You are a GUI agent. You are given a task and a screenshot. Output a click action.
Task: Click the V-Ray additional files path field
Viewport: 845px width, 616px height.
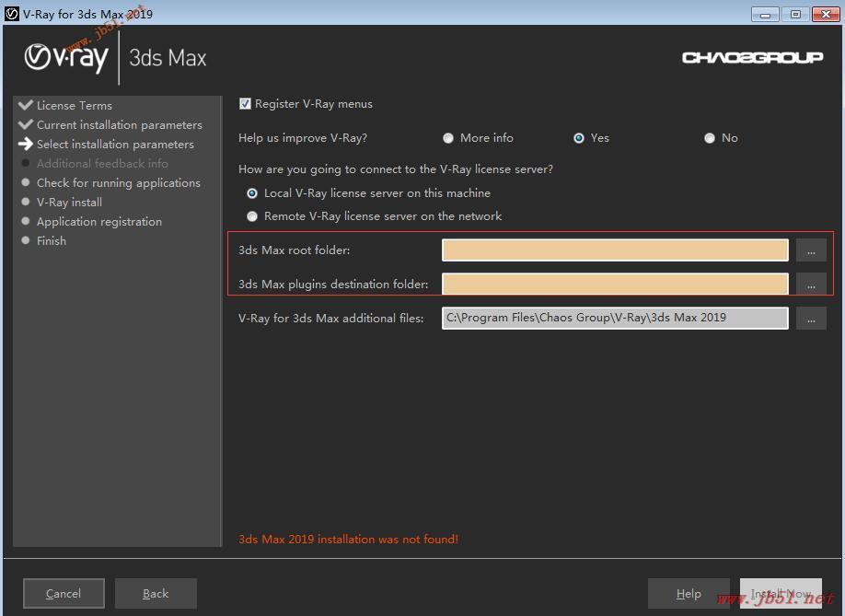click(x=615, y=318)
